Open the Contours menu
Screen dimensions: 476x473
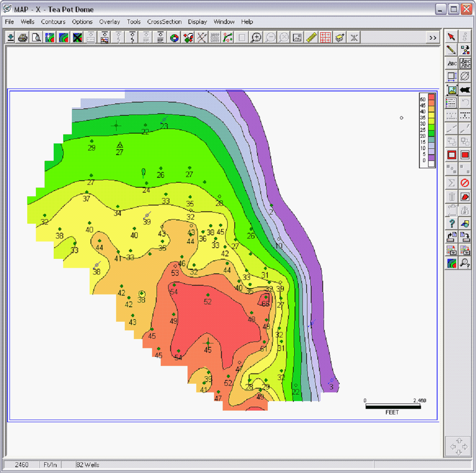pyautogui.click(x=53, y=22)
